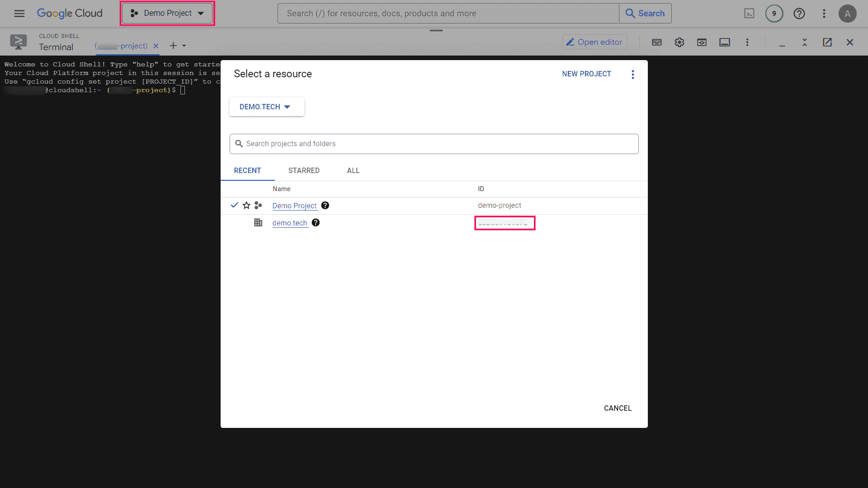
Task: Click the dock panel icon in Cloud Shell toolbar
Action: 724,42
